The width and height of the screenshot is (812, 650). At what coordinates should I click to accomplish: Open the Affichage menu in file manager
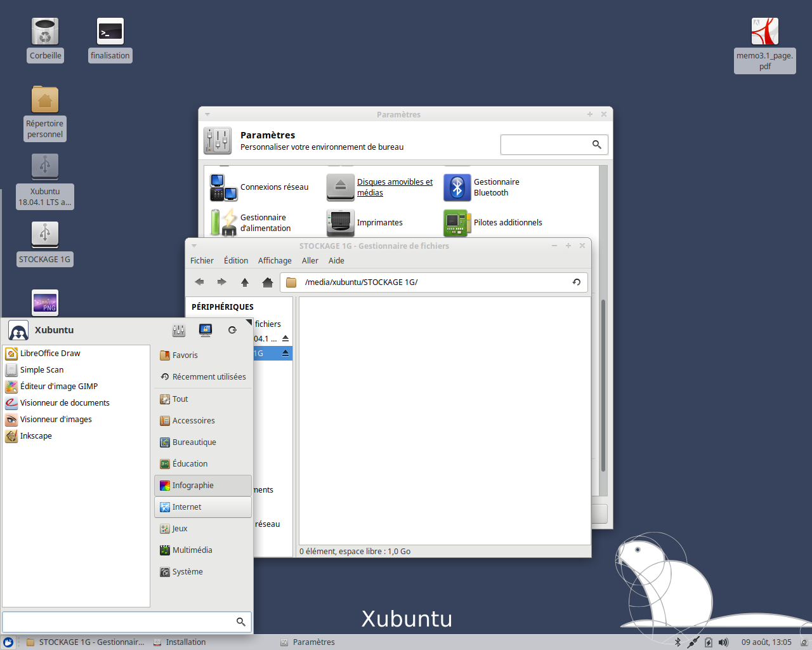coord(275,261)
